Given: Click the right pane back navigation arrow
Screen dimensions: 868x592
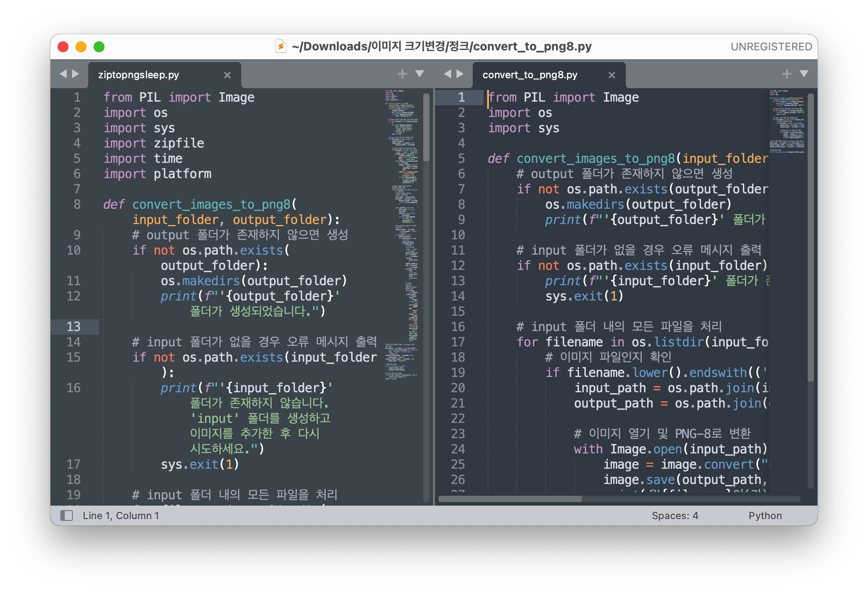Looking at the screenshot, I should pyautogui.click(x=447, y=74).
